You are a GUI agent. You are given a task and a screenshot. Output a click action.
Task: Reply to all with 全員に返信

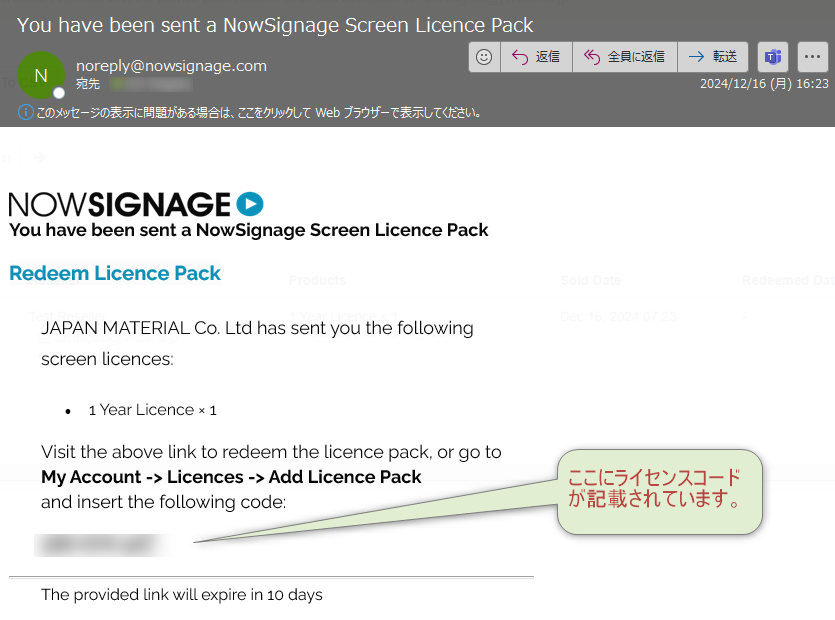[625, 56]
